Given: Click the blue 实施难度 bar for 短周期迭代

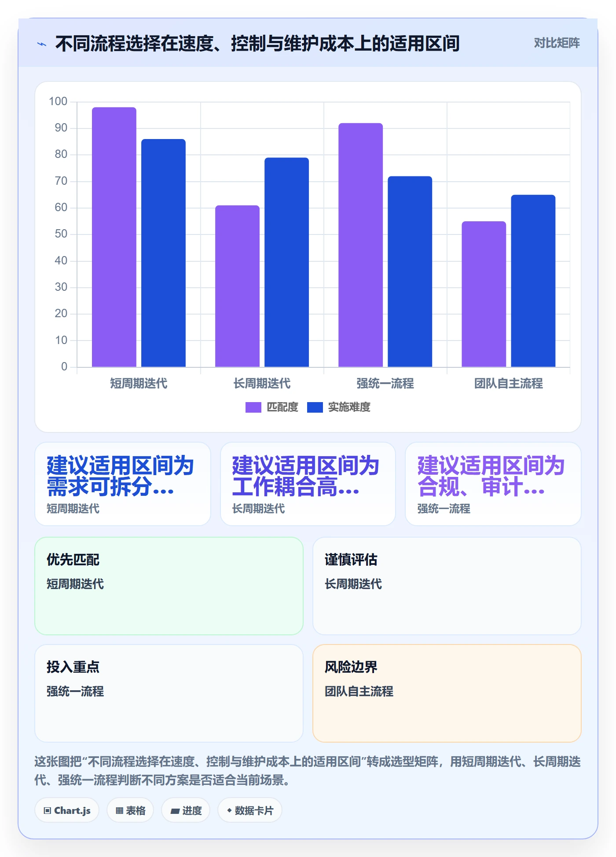Looking at the screenshot, I should tap(163, 253).
